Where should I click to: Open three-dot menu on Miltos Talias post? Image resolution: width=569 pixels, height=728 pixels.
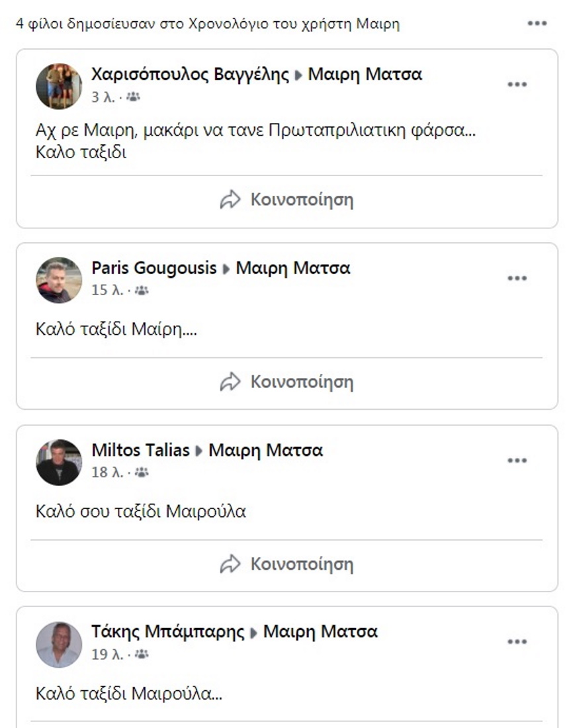517,461
